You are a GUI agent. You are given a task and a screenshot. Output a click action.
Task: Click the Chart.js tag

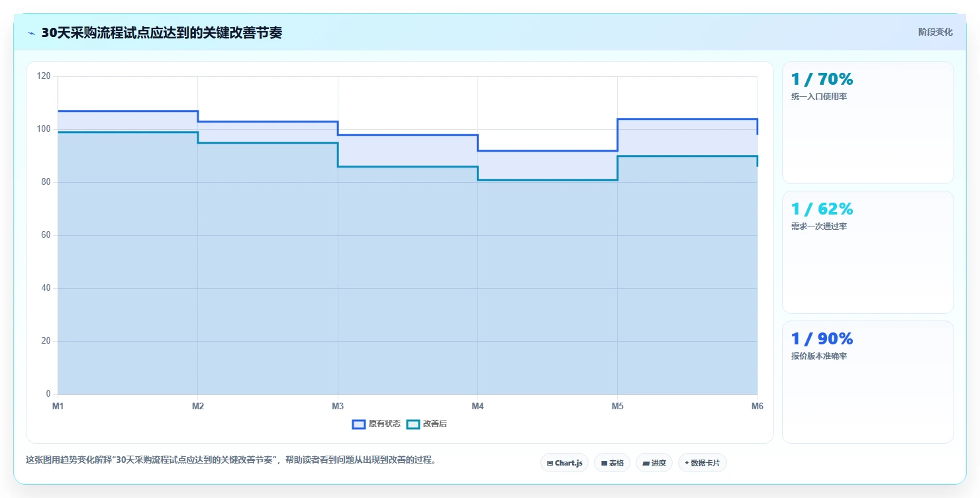[x=564, y=463]
